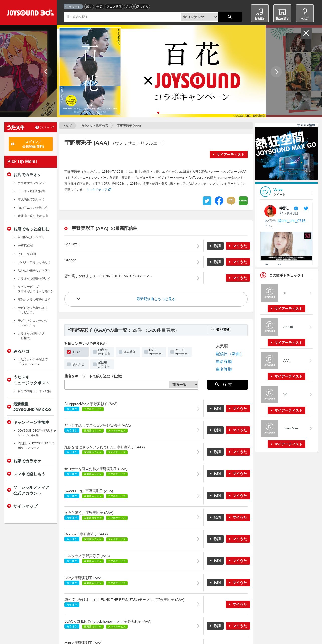
Task: Show next banner slide arrow
Action: [276, 72]
